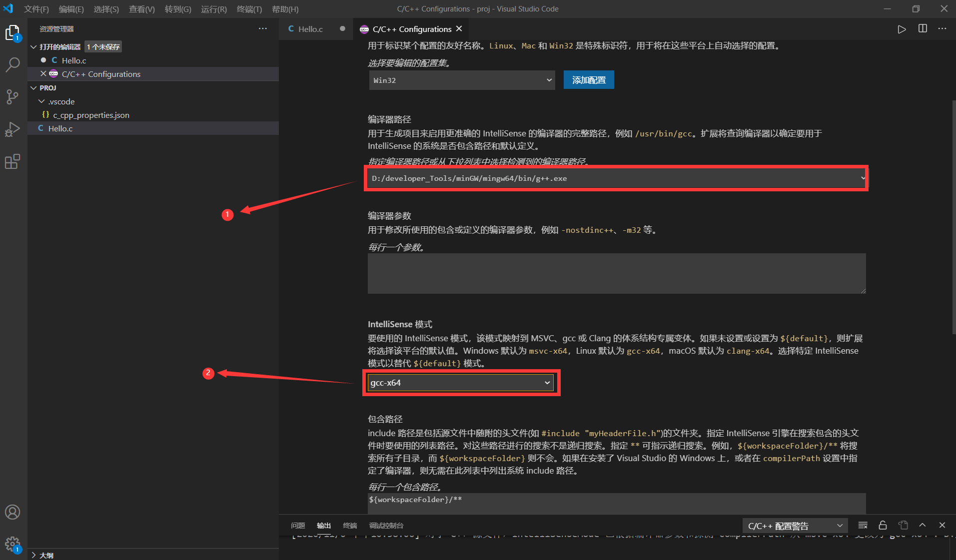Viewport: 956px width, 560px height.
Task: Switch to the 终端 panel tab
Action: point(350,526)
